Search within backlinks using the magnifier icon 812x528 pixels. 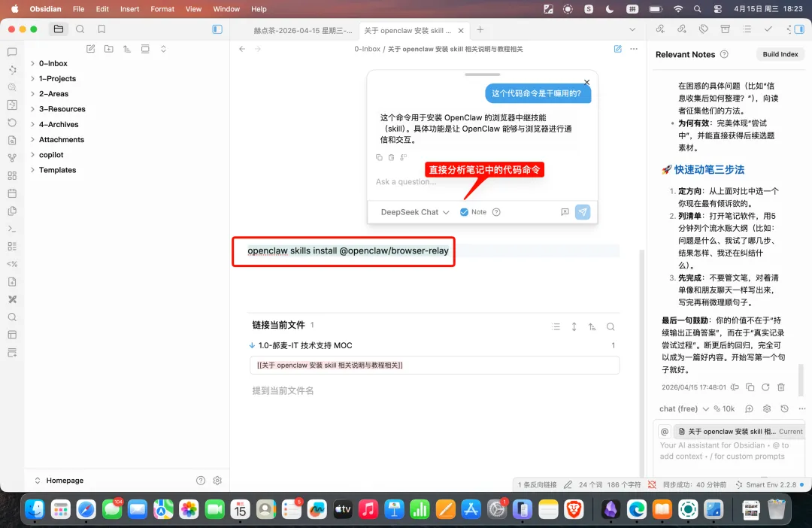point(611,327)
